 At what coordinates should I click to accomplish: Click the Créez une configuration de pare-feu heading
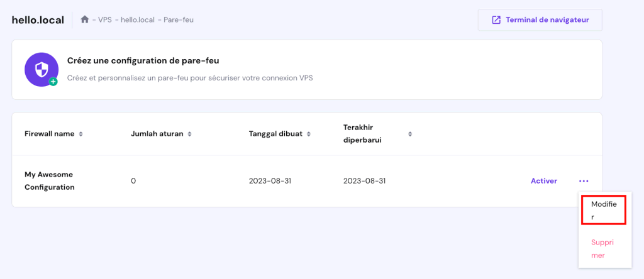(143, 61)
